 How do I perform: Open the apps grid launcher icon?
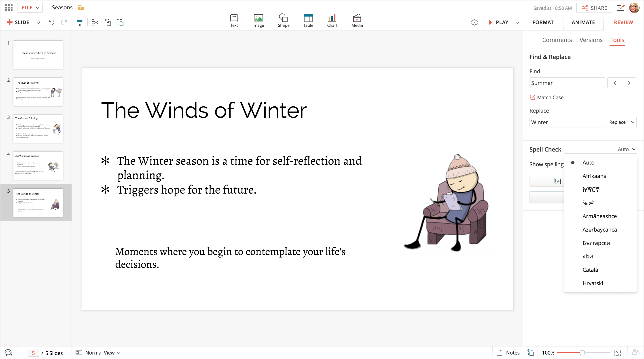click(x=9, y=8)
